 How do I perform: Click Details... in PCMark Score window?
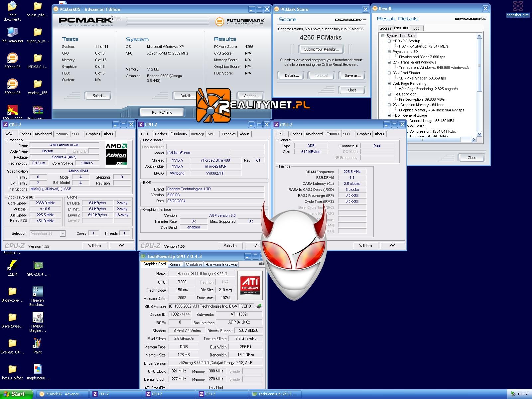(x=292, y=75)
